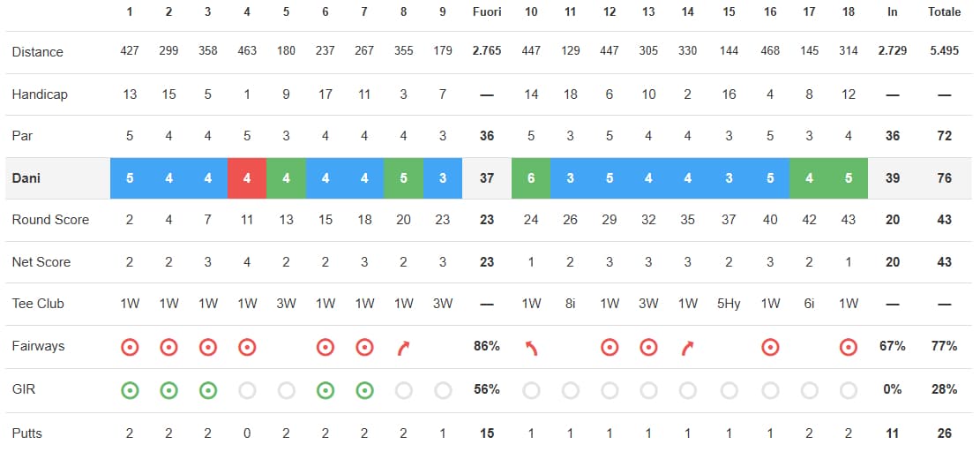The height and width of the screenshot is (452, 980).
Task: Toggle the green GIR circle on hole 1
Action: pos(130,389)
